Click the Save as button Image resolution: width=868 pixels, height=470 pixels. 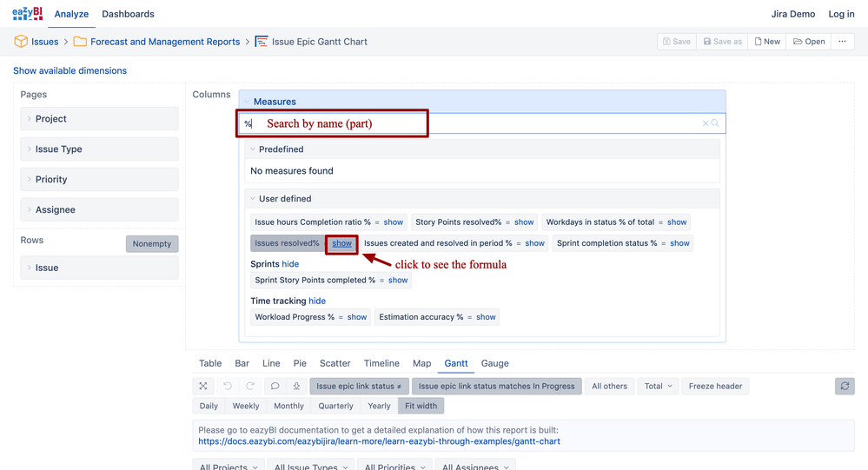click(x=722, y=42)
